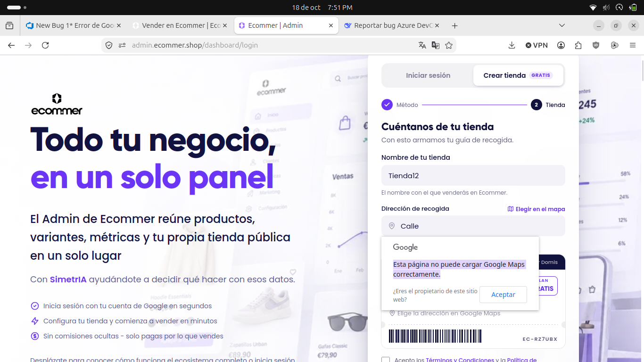Screen dimensions: 644x362
Task: Open the Wi-Fi indicator in the top bar
Action: point(593,8)
